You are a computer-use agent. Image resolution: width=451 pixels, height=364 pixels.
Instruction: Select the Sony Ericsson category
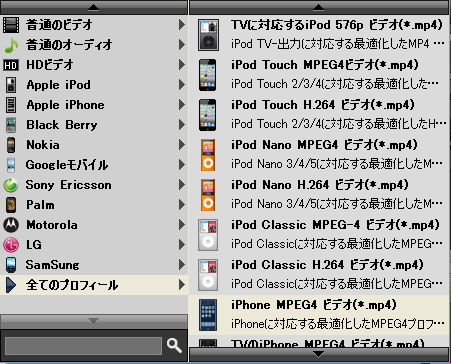click(94, 185)
